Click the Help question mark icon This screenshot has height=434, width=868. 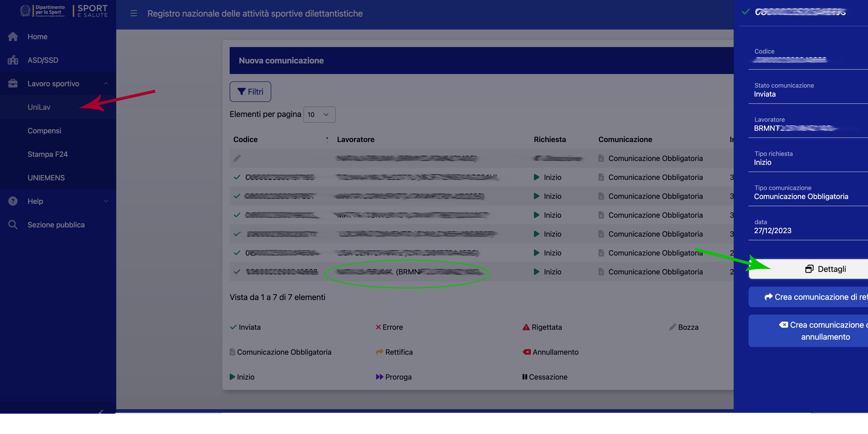tap(13, 201)
